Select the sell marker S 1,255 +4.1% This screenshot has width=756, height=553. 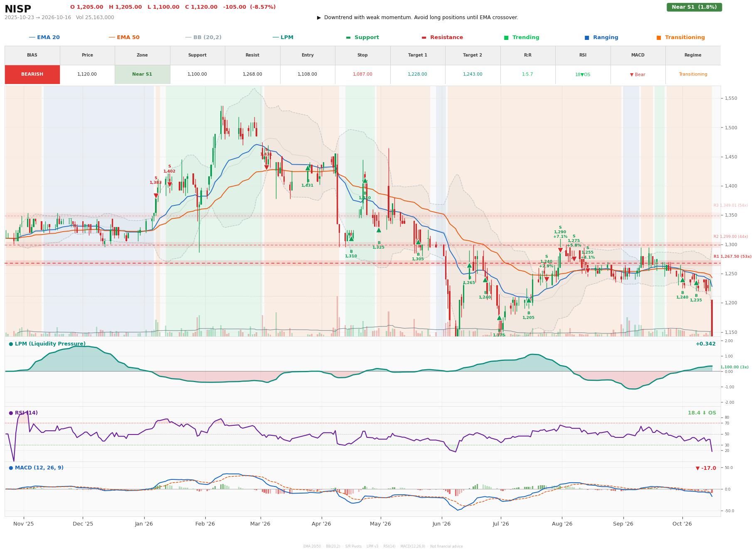[x=588, y=271]
